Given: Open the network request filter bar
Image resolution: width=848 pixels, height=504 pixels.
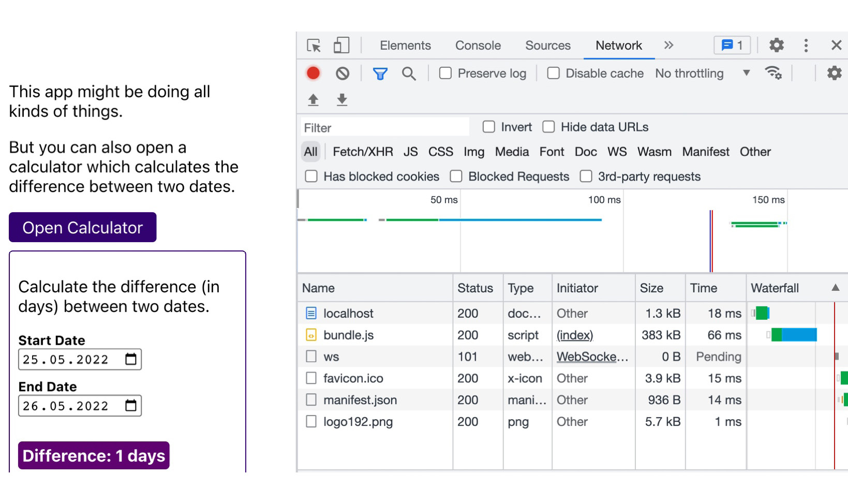Looking at the screenshot, I should coord(380,73).
